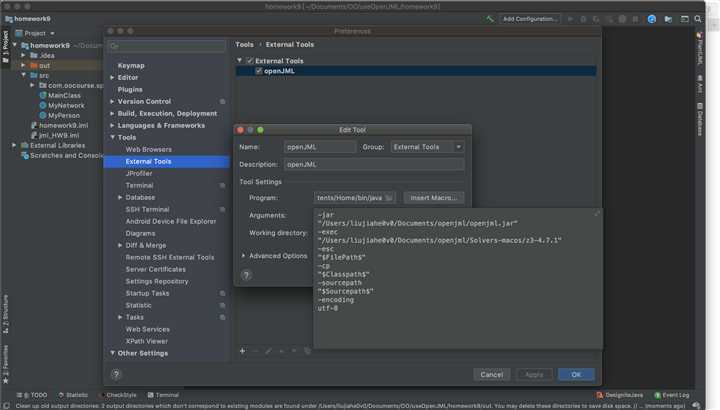
Task: Select Keymap in settings list
Action: (131, 66)
